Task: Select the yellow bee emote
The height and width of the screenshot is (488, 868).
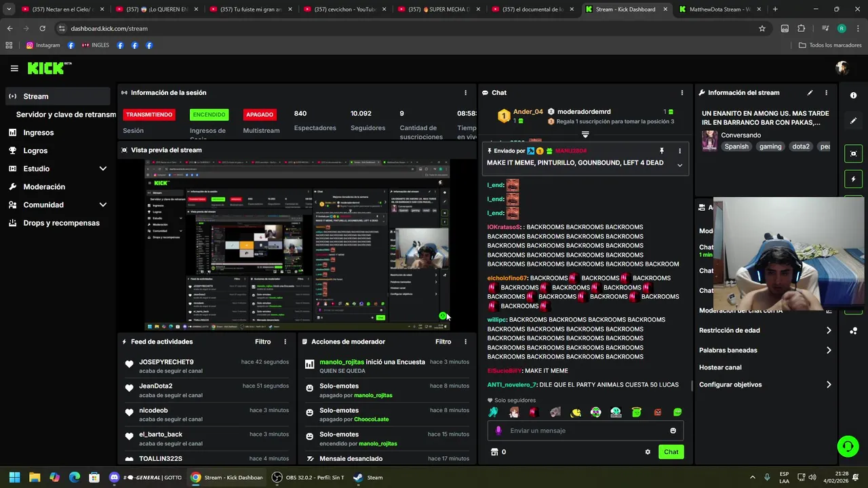Action: coord(576,412)
